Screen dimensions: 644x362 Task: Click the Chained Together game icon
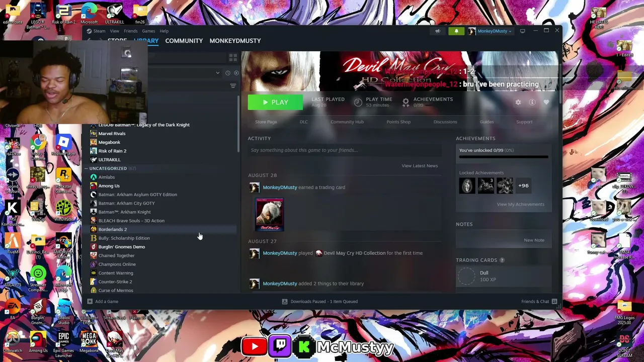[93, 255]
